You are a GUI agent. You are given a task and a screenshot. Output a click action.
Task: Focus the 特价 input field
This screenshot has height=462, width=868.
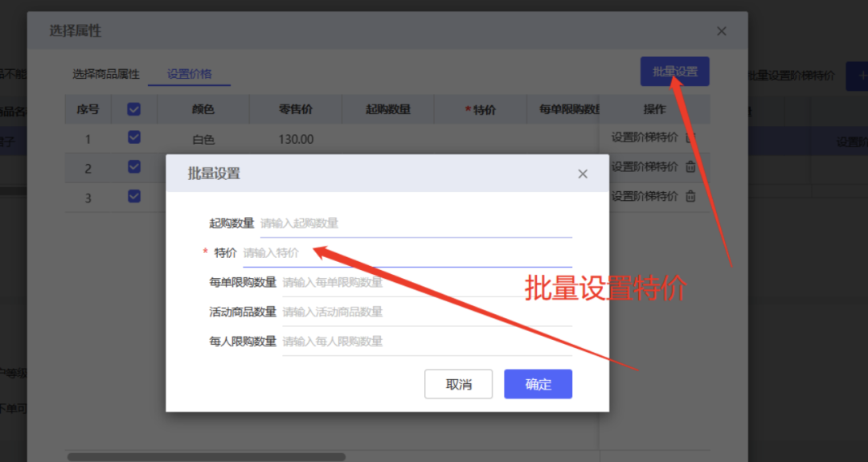tap(407, 253)
